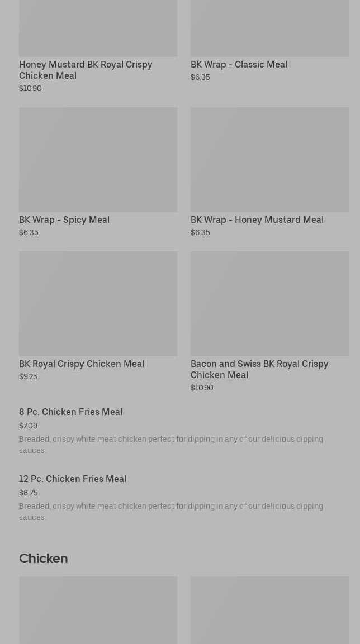The width and height of the screenshot is (360, 644).
Task: Open the Honey Mustard BK Royal Crispy Chicken Meal photo
Action: [98, 28]
